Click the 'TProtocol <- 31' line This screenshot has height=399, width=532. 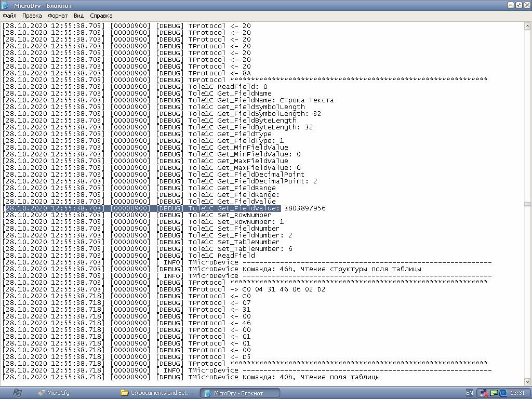point(127,310)
